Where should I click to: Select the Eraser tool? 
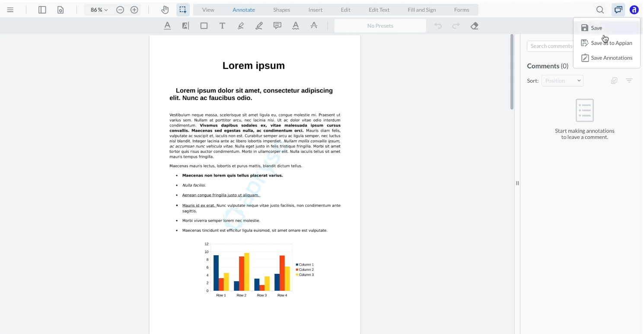click(474, 26)
